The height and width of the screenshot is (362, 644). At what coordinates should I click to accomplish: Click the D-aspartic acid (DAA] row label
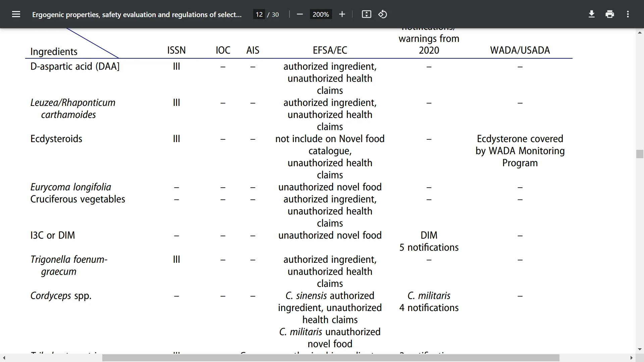(75, 66)
